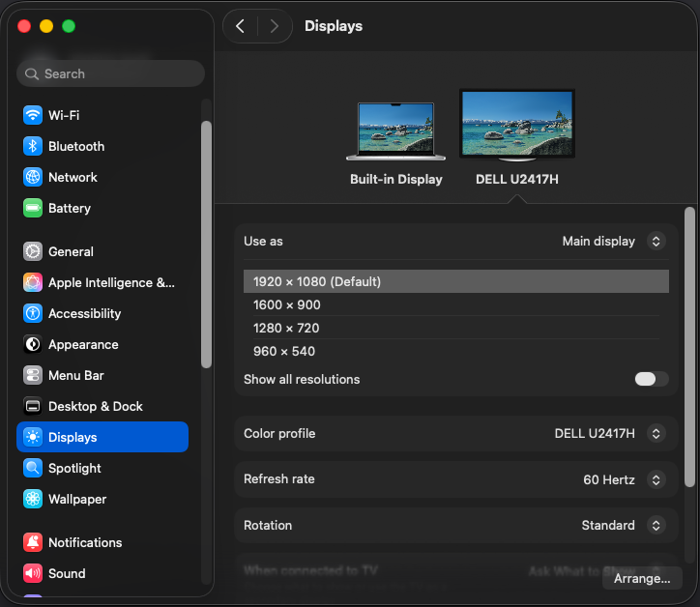Viewport: 700px width, 607px height.
Task: Click the Wallpaper icon in sidebar
Action: pyautogui.click(x=33, y=499)
